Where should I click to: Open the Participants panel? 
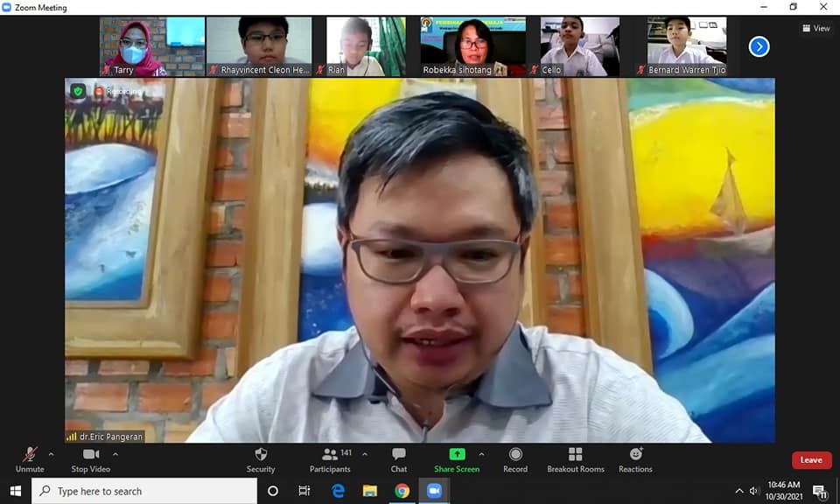330,459
